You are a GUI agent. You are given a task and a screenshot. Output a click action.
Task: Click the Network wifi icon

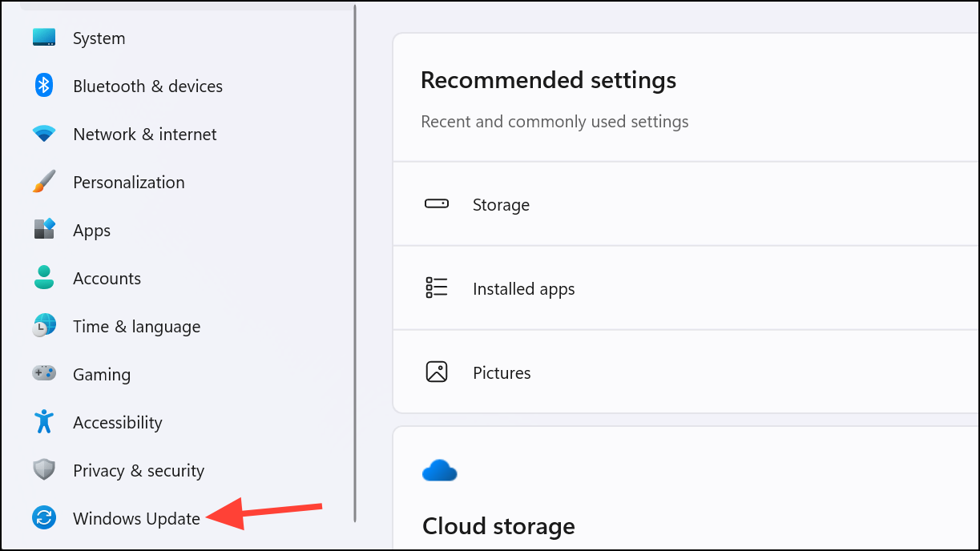coord(44,134)
